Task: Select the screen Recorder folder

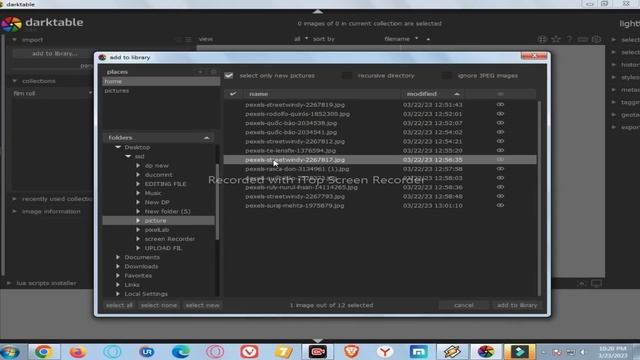Action: (169, 239)
